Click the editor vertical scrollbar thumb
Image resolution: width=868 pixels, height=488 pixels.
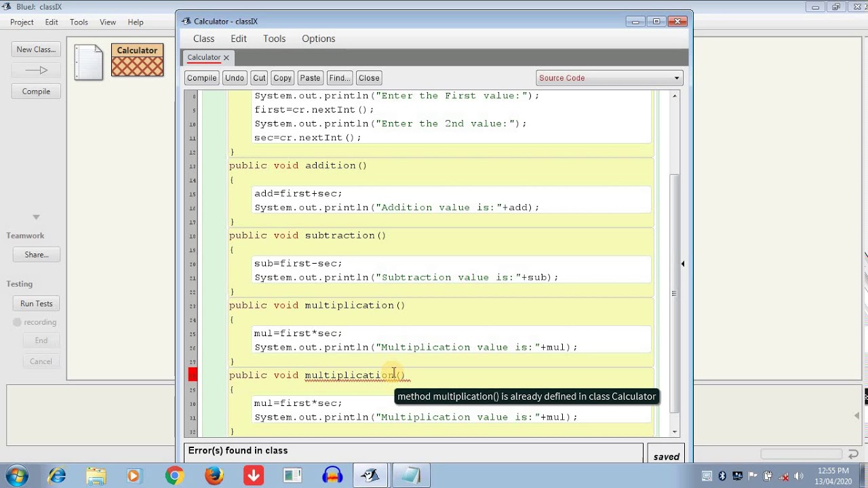pos(674,293)
